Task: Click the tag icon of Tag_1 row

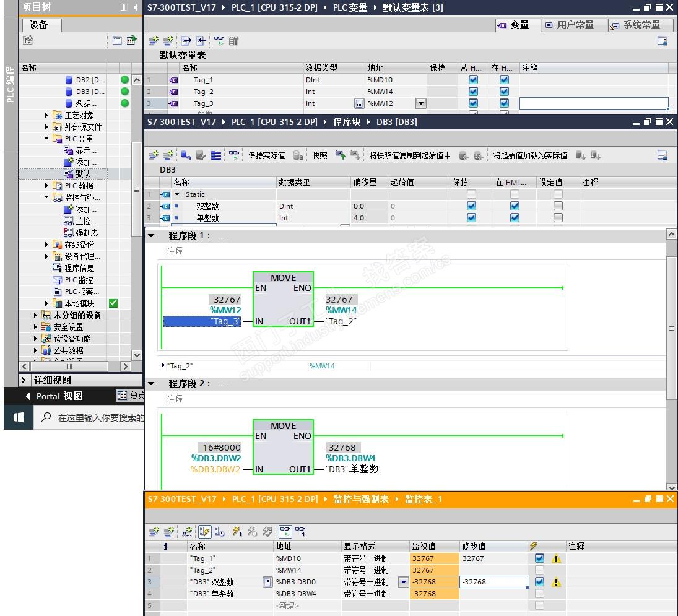Action: click(173, 80)
